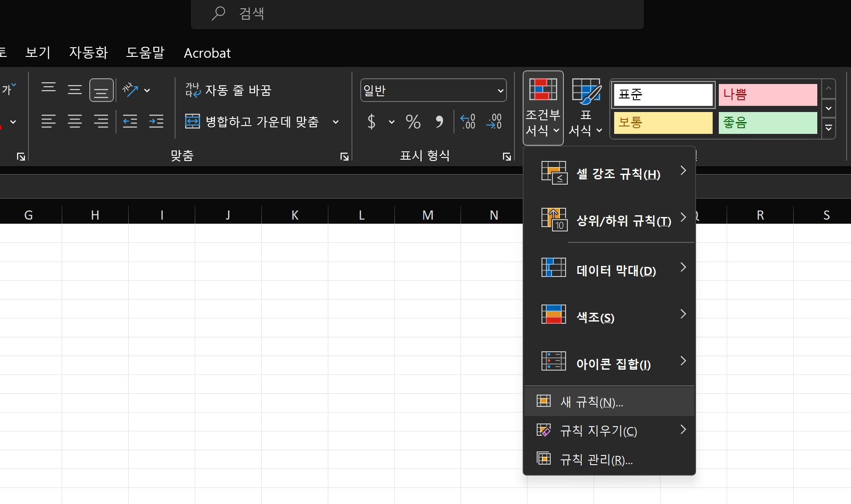Viewport: 851px width, 504px height.
Task: Open 상위/하위 규칙(T) submenu
Action: tap(609, 220)
